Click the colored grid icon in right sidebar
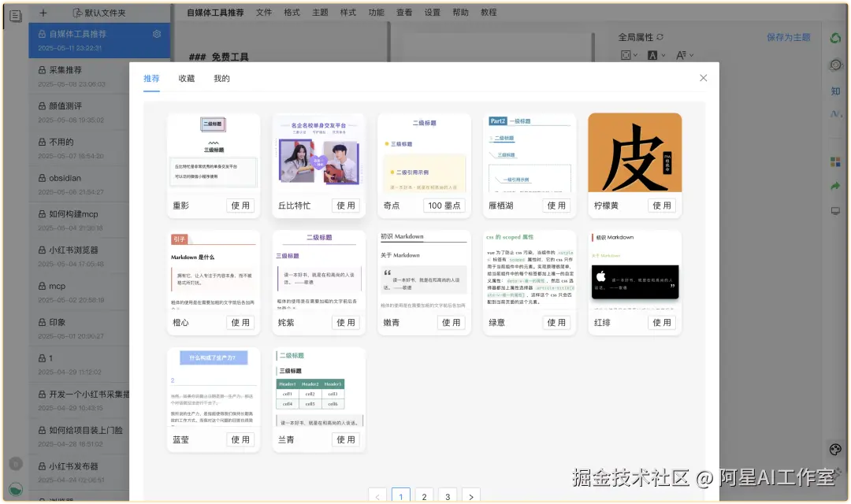Viewport: 851px width, 504px height. 835,160
